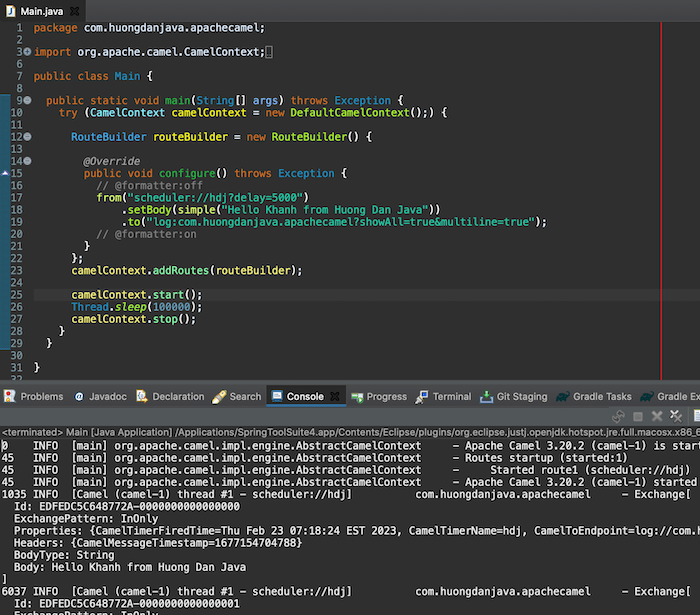This screenshot has width=700, height=615.
Task: Close the Console view tab
Action: point(337,397)
